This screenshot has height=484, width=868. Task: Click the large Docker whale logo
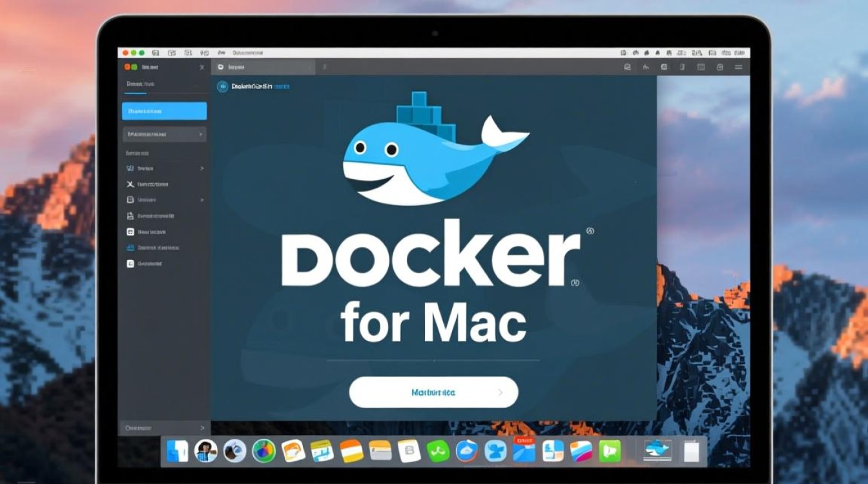[x=435, y=150]
